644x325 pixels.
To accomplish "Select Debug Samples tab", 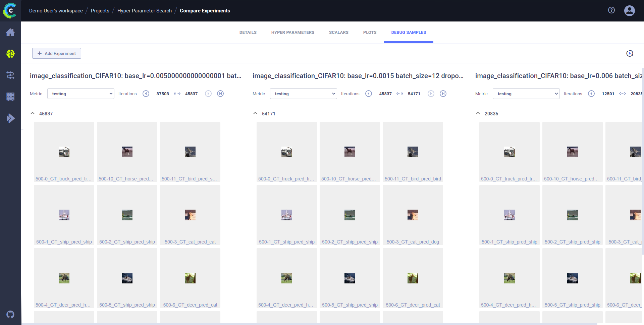I will click(409, 33).
